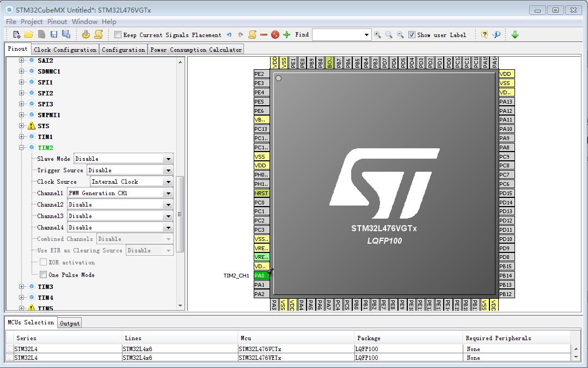The height and width of the screenshot is (368, 588).
Task: Expand the TIM3 tree node
Action: [x=21, y=287]
